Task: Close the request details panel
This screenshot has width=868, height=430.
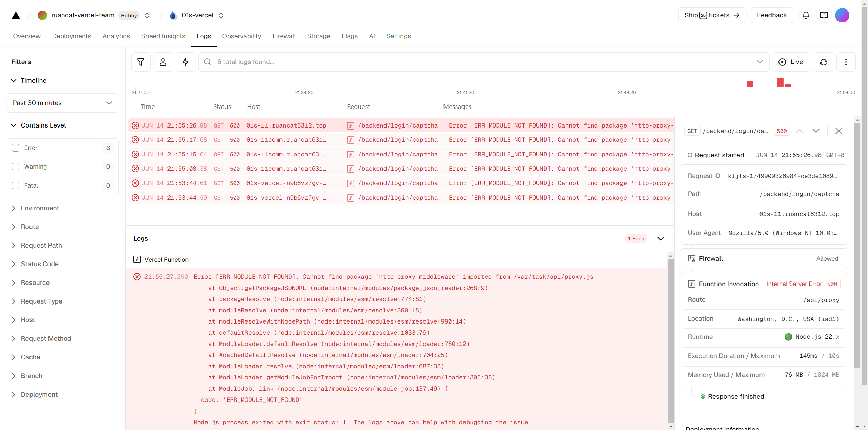Action: (x=839, y=131)
